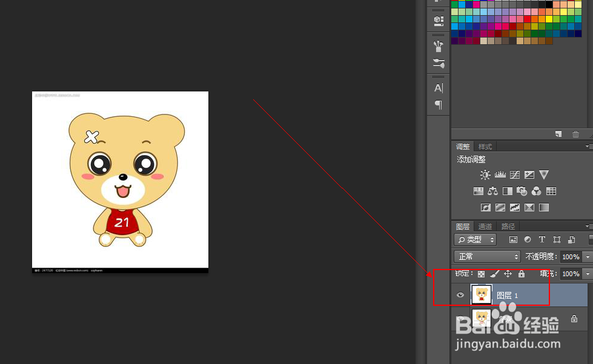Screen dimensions: 593x364
Task: Click the lock icon on the background layer
Action: (x=574, y=319)
